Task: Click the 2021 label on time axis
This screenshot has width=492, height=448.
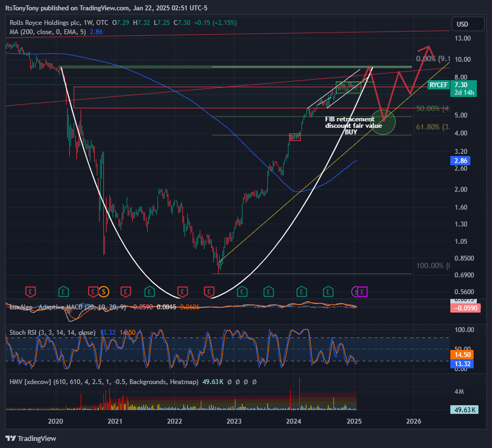Action: point(115,421)
